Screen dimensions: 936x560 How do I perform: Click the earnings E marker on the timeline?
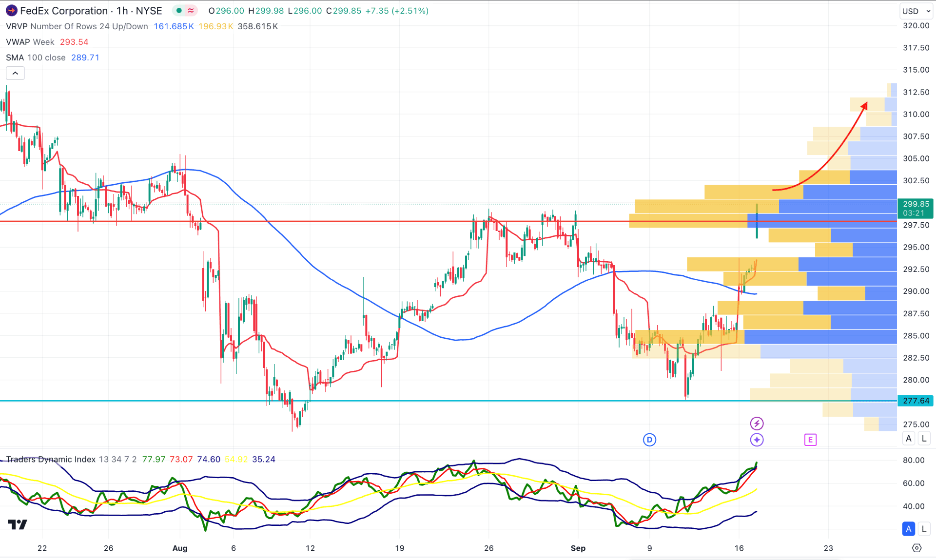tap(810, 440)
